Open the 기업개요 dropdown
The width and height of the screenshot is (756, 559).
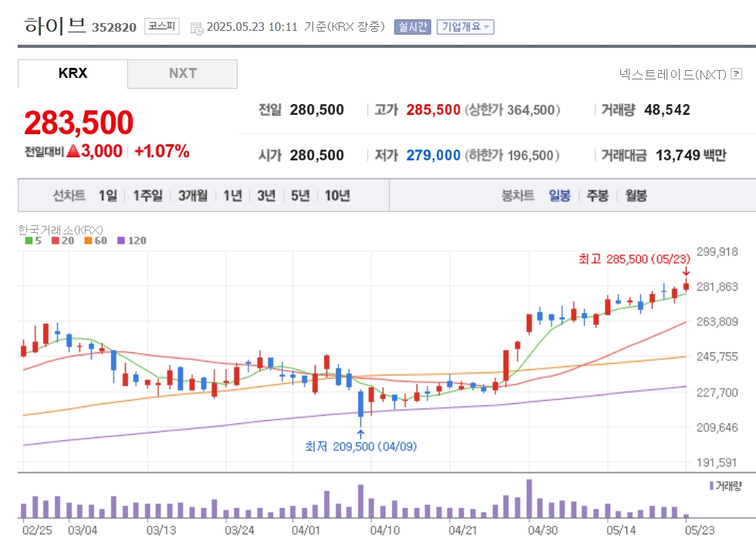point(464,26)
